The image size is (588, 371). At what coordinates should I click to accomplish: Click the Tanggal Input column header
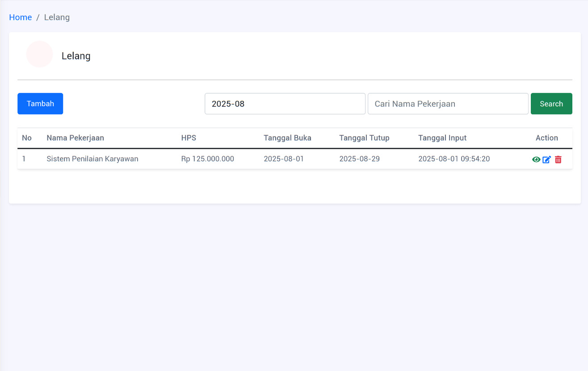(x=442, y=138)
